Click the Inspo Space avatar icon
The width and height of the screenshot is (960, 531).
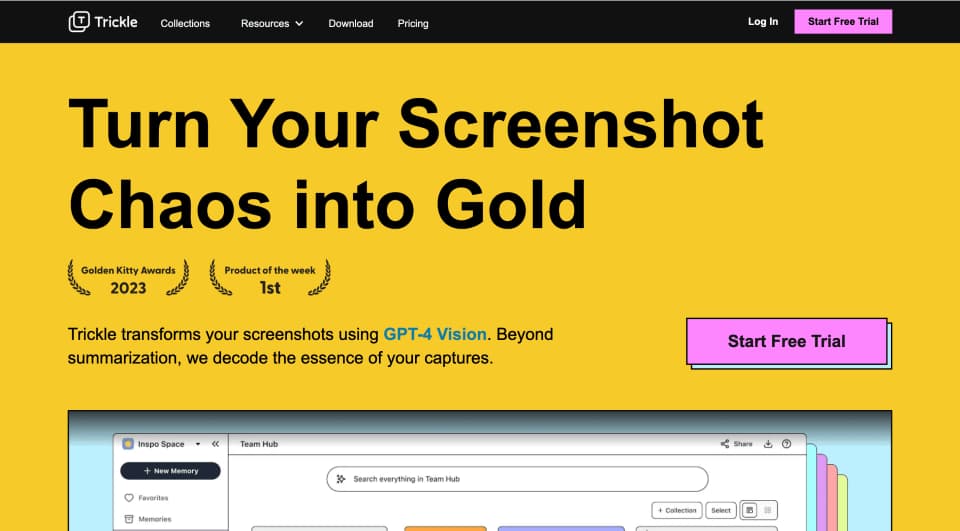128,444
